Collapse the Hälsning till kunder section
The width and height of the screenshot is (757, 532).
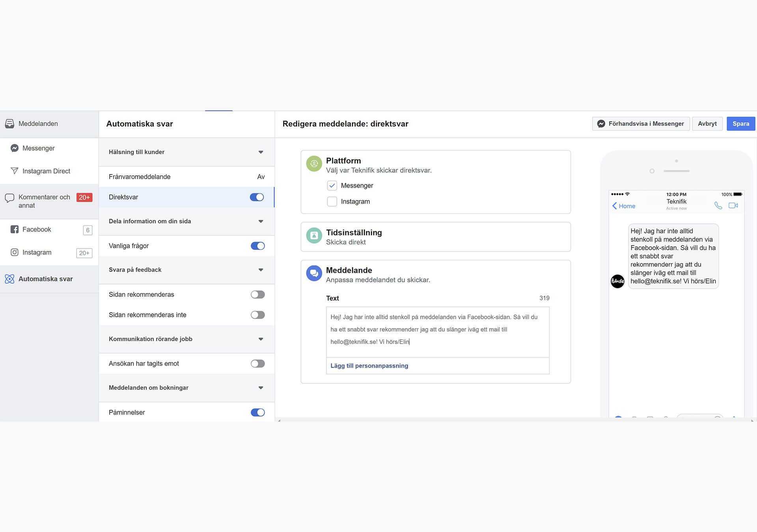point(261,152)
